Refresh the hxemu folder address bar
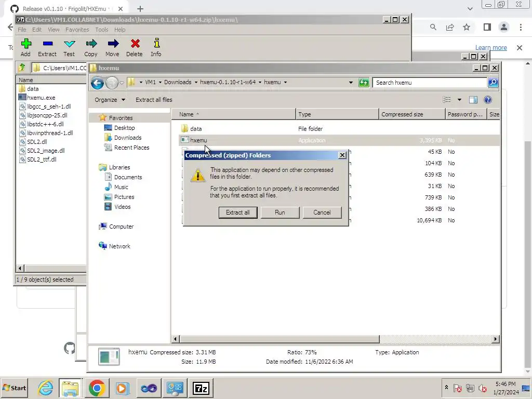The image size is (532, 399). tap(364, 83)
